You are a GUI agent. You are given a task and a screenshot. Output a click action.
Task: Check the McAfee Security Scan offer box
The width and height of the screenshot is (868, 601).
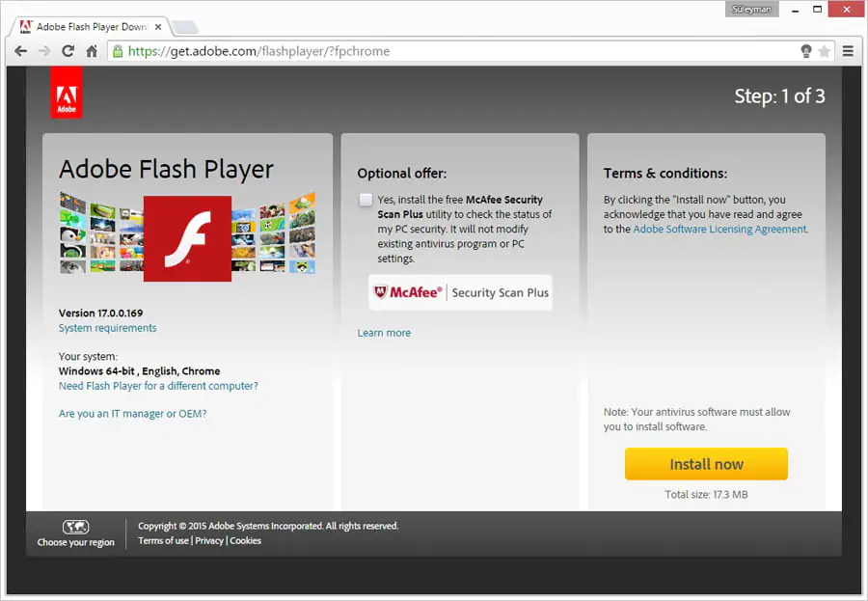[366, 200]
